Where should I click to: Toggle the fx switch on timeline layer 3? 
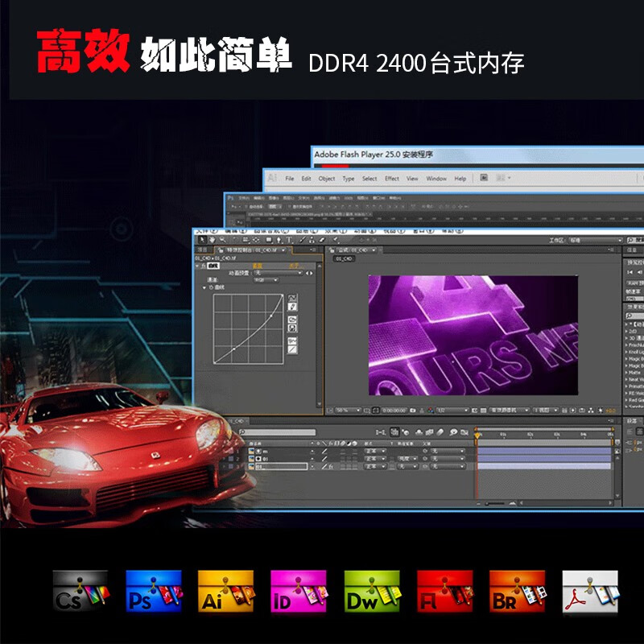(331, 467)
